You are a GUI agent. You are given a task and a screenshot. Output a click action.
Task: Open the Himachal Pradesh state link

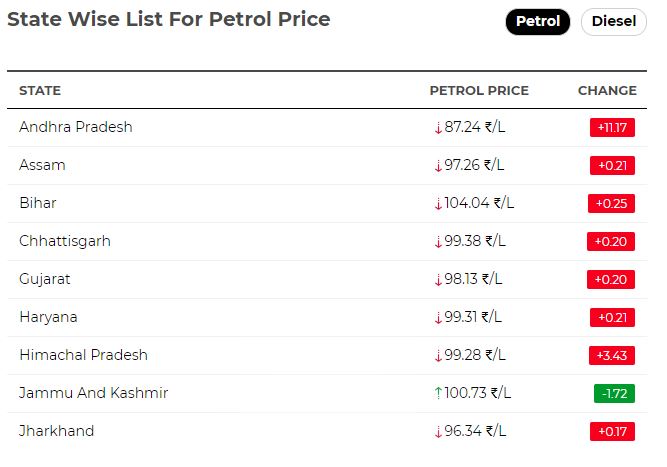(83, 355)
